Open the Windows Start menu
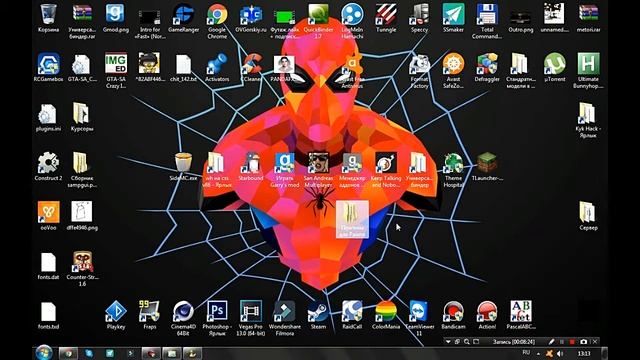This screenshot has width=640, height=360. point(44,353)
